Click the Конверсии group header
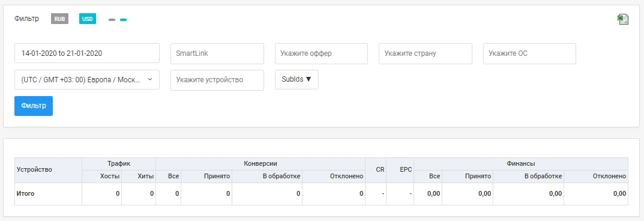This screenshot has height=221, width=644. (260, 163)
